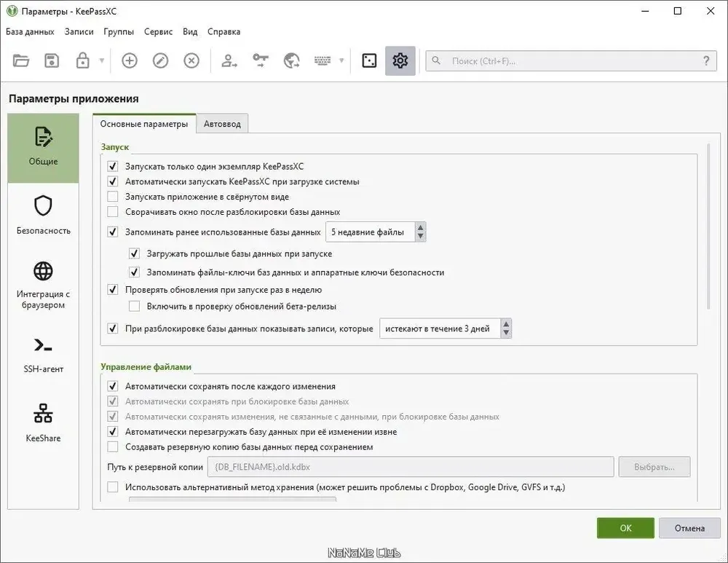Enable Сворачивать окно после разблокировки базы данных

[113, 212]
